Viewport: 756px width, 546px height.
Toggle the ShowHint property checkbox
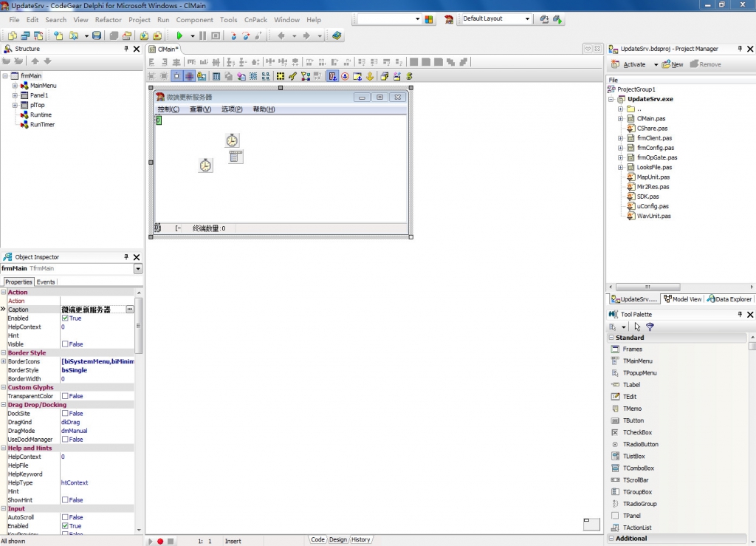tap(65, 500)
